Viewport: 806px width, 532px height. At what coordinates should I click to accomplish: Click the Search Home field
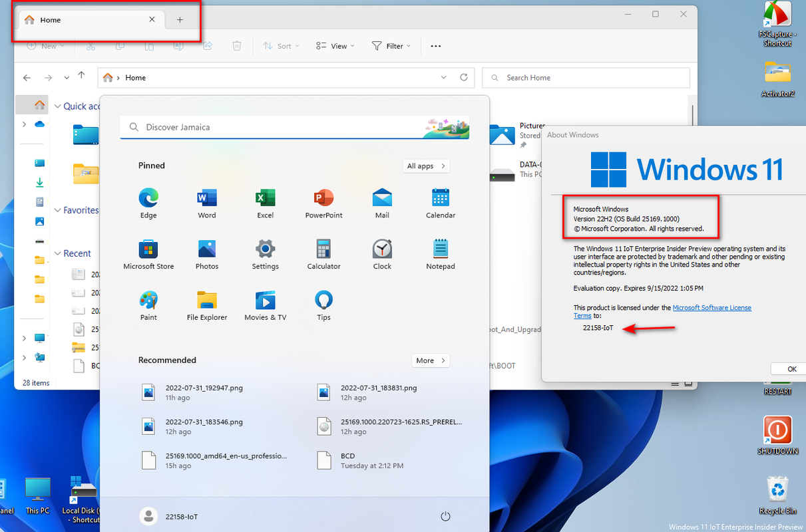pos(586,78)
